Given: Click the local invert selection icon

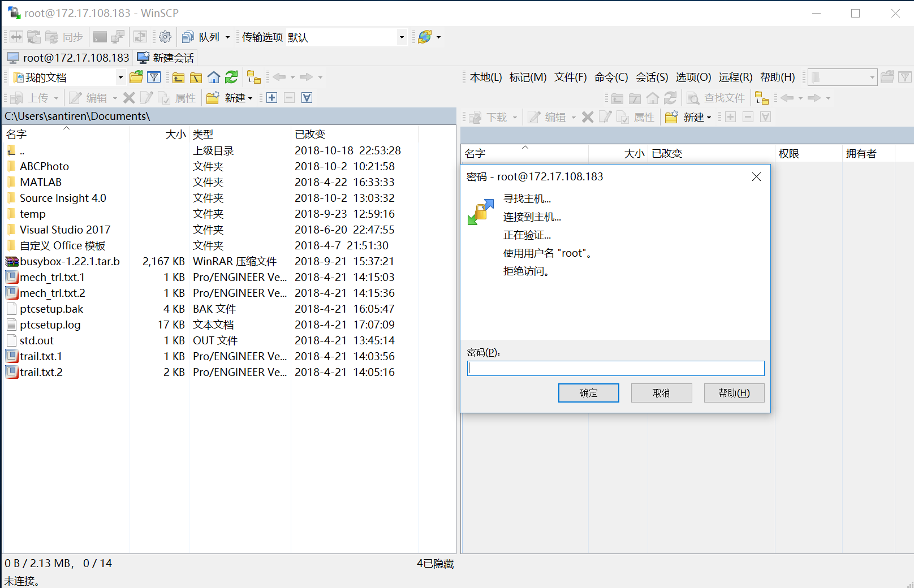Looking at the screenshot, I should coord(307,98).
